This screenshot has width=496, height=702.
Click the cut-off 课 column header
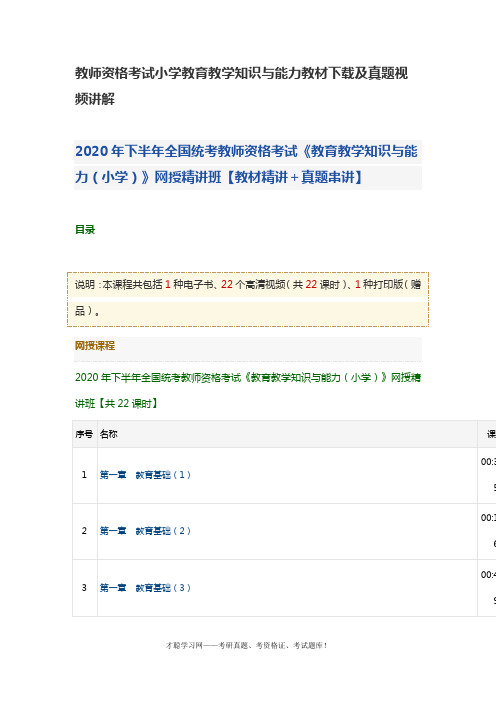pyautogui.click(x=491, y=434)
